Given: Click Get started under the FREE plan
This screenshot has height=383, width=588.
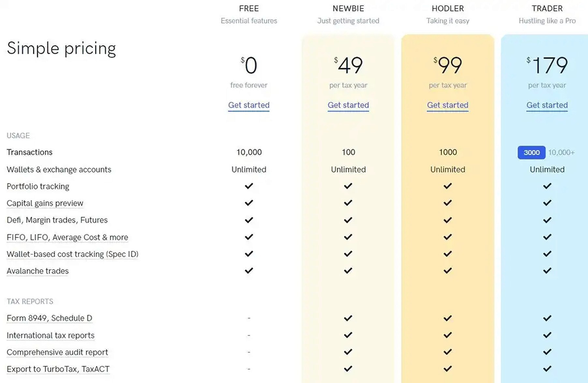Looking at the screenshot, I should click(x=249, y=105).
